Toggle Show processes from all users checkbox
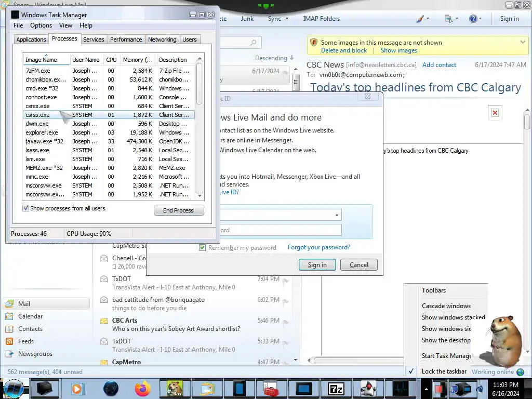 (25, 208)
